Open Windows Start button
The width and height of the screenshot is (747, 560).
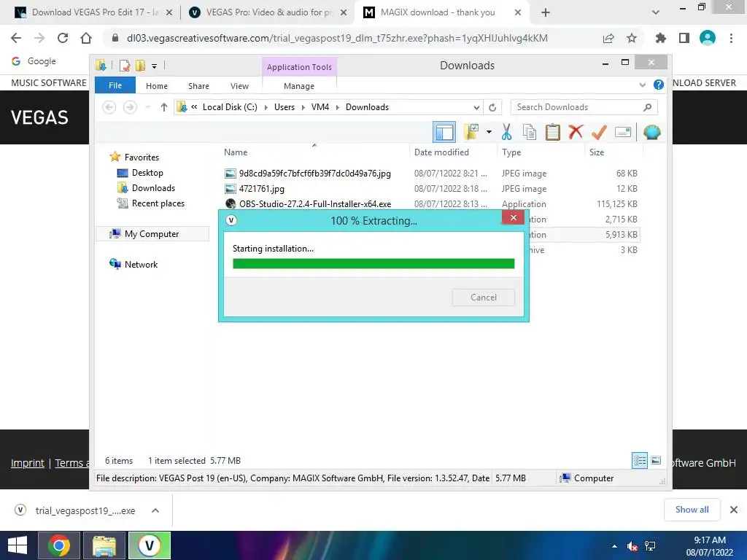18,545
